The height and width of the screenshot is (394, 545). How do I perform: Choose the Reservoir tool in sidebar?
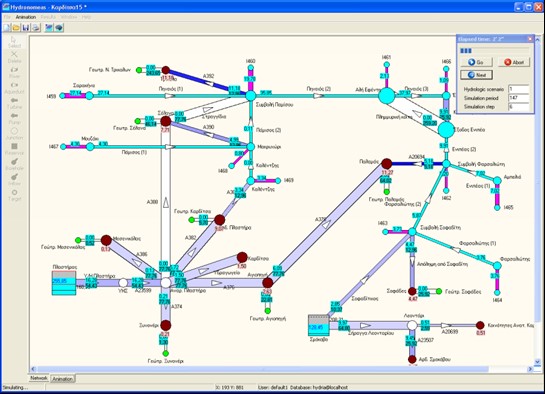coord(14,149)
